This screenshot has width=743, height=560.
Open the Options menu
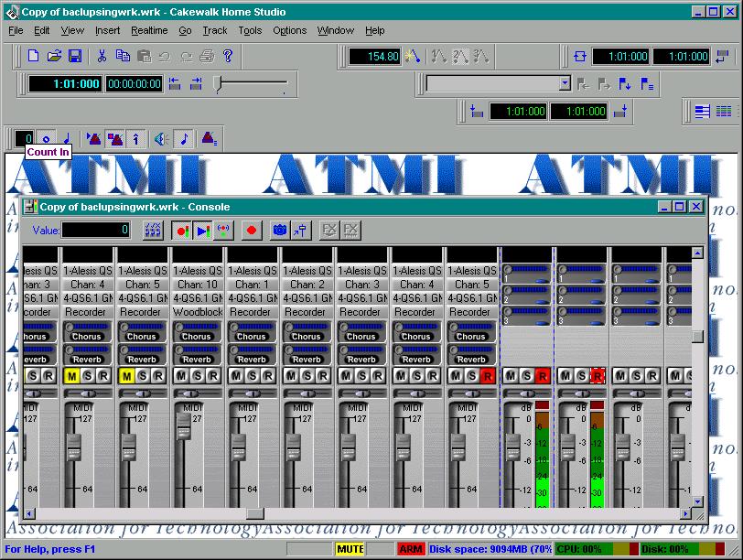pos(289,30)
